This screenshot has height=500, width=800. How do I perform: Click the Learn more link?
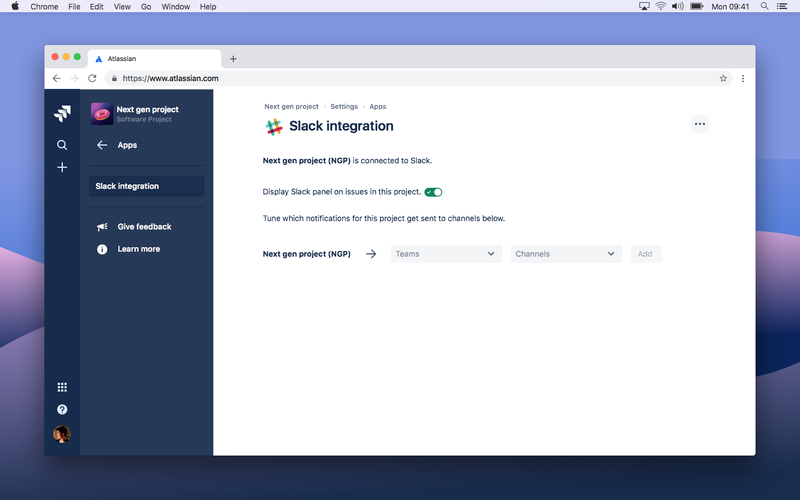tap(139, 249)
